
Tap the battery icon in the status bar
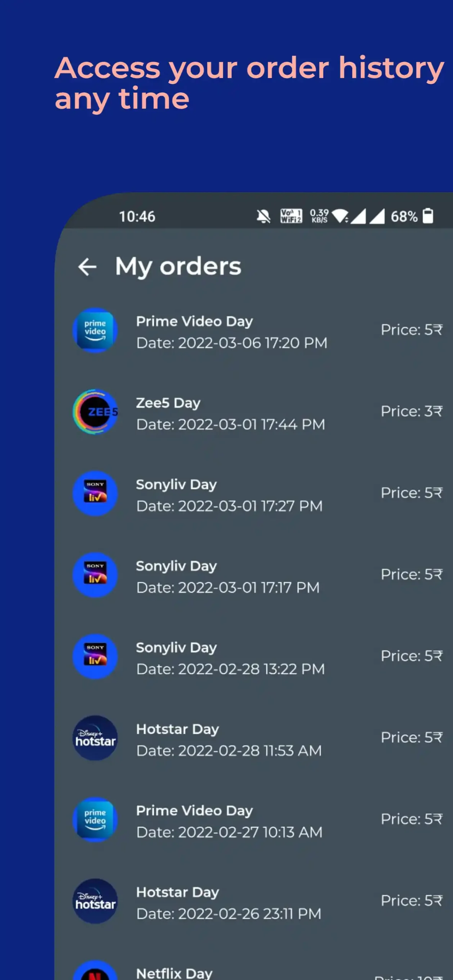coord(428,216)
